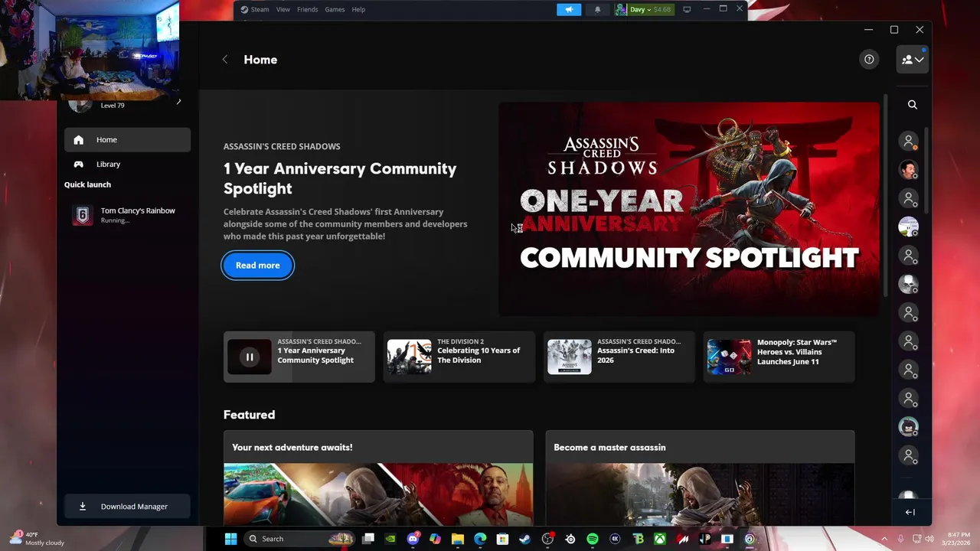Open Help menu in Steam window

358,9
